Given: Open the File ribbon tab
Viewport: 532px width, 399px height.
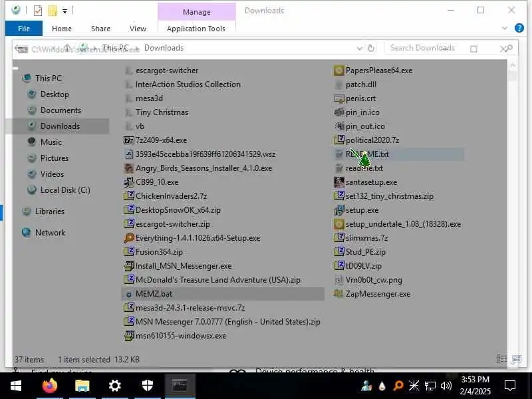Looking at the screenshot, I should tap(24, 29).
